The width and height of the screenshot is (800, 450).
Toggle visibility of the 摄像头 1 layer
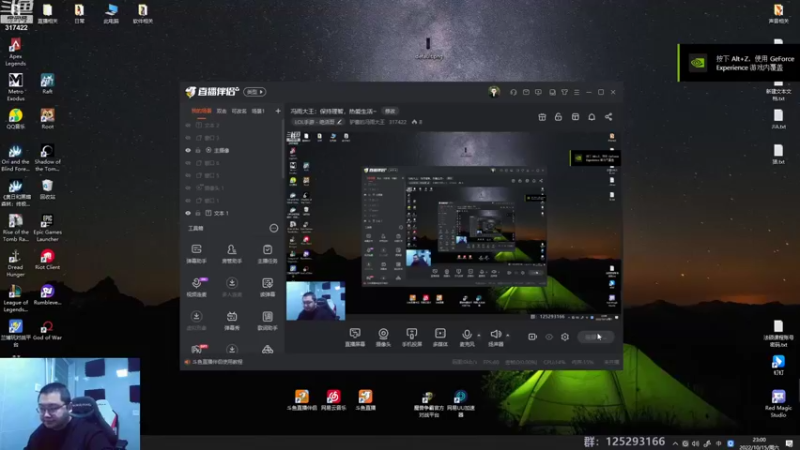[188, 188]
